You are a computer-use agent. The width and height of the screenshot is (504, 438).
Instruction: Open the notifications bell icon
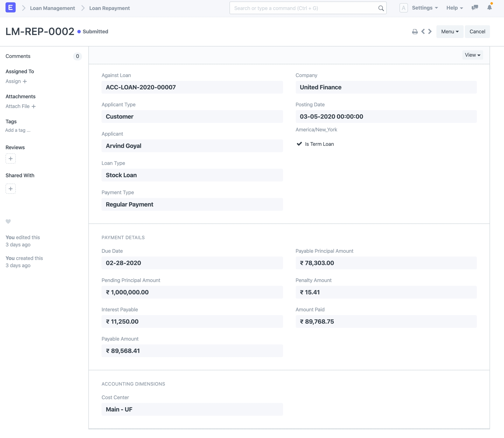(x=489, y=8)
